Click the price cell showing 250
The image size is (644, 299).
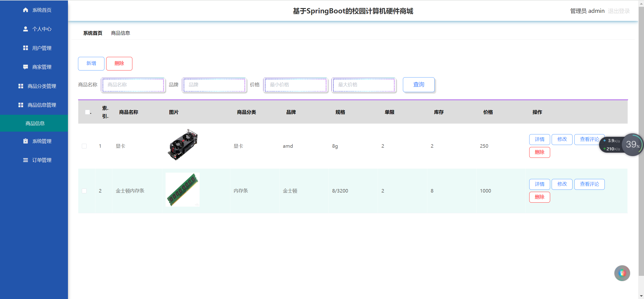pyautogui.click(x=484, y=146)
